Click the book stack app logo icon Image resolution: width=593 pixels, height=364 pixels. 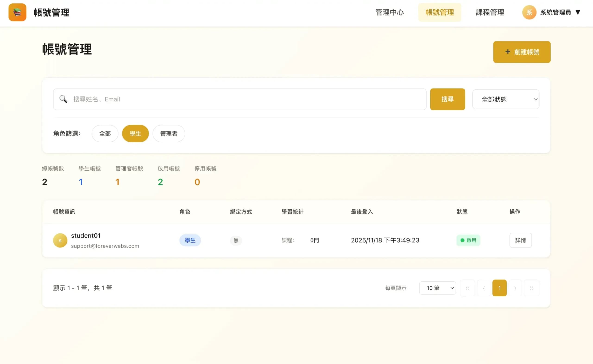tap(17, 12)
